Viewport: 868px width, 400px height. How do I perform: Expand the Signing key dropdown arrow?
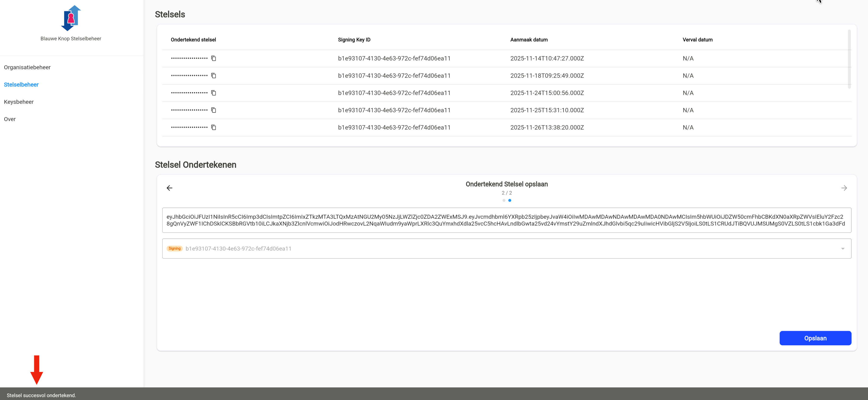[842, 249]
